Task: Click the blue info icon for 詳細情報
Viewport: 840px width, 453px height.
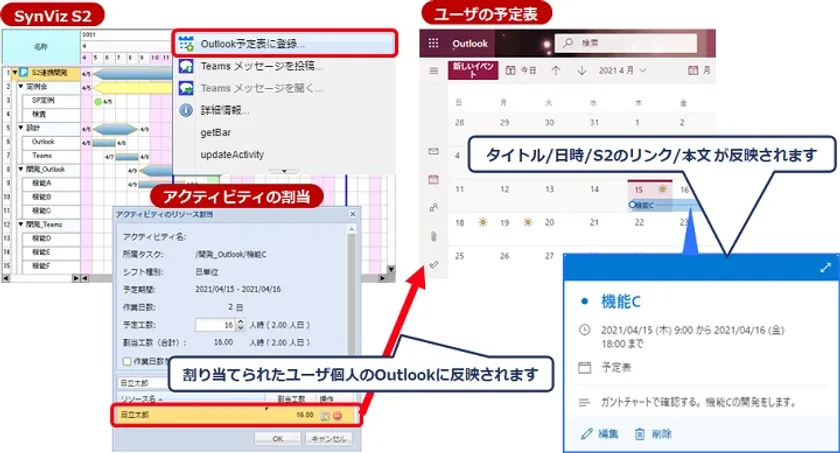Action: click(x=186, y=110)
